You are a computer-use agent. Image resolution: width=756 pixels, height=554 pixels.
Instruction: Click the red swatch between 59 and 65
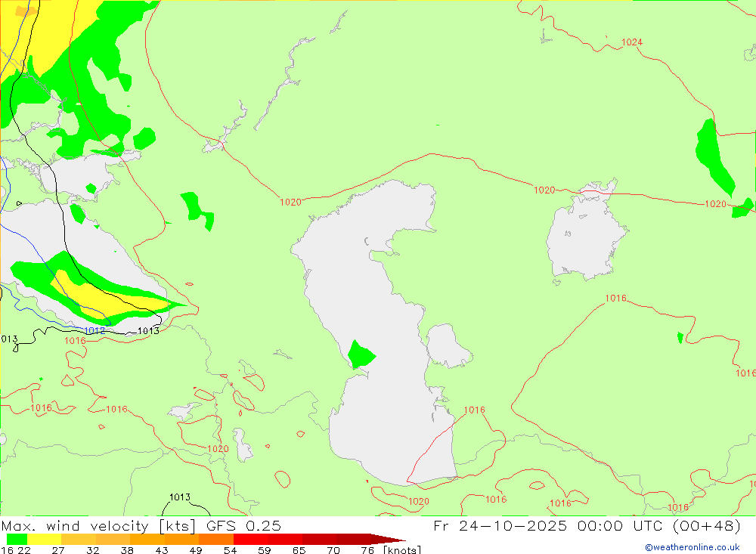tap(285, 539)
